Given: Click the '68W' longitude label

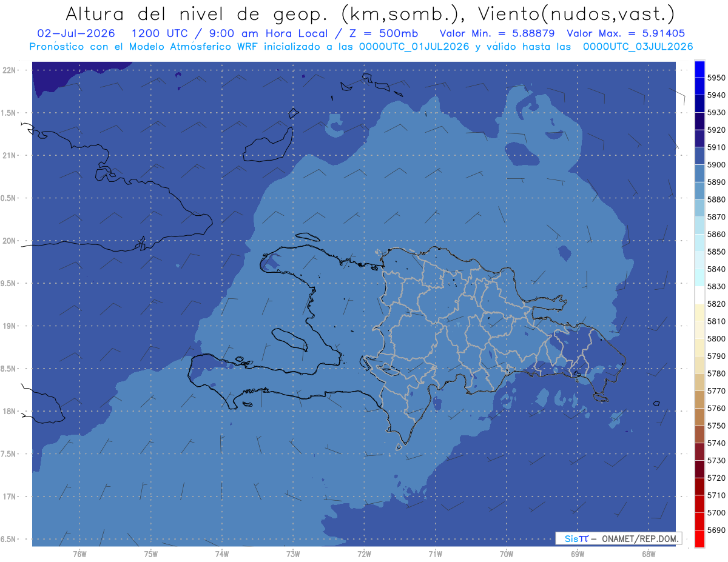Looking at the screenshot, I should click(x=649, y=554).
